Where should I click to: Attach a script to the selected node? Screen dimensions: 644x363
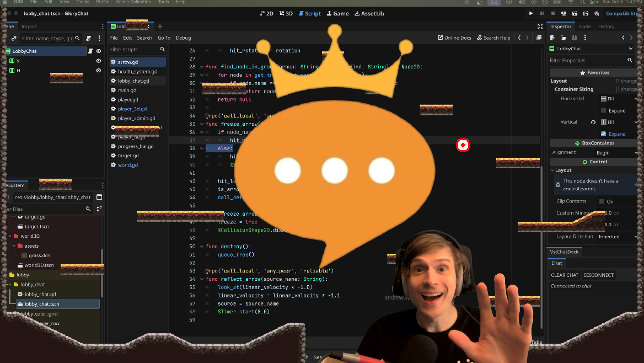coord(89,38)
